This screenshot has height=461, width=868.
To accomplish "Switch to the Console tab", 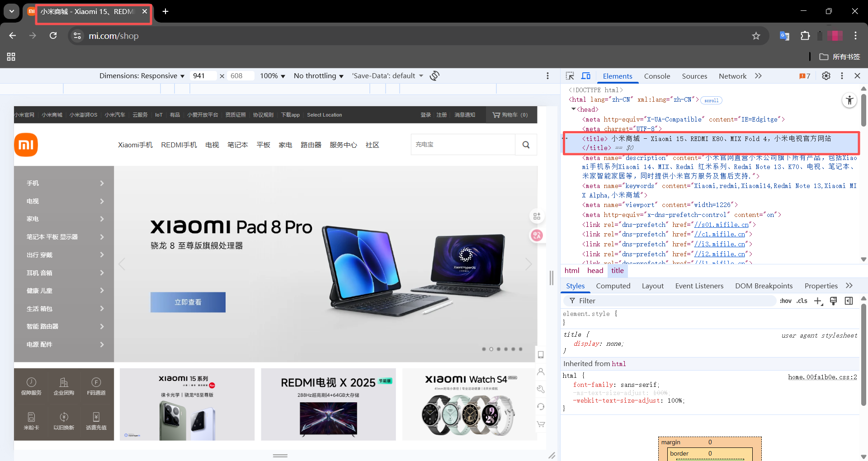I will [657, 76].
